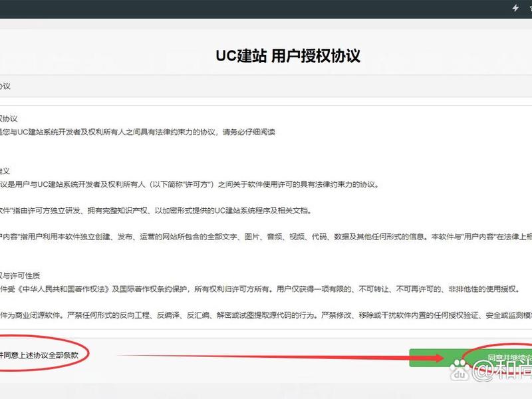Click the line citing 中华人民共和国著作权法
Screen dimensions: 532x399
pyautogui.click(x=260, y=289)
